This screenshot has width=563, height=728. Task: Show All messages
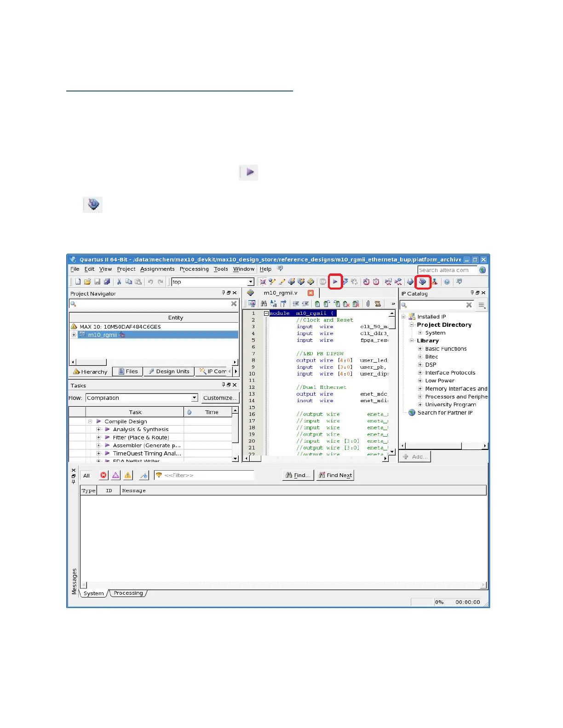click(x=86, y=476)
